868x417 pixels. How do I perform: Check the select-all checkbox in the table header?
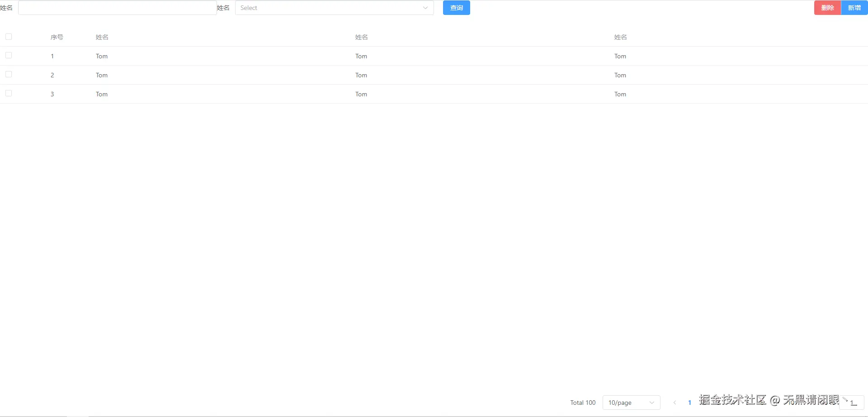point(9,37)
